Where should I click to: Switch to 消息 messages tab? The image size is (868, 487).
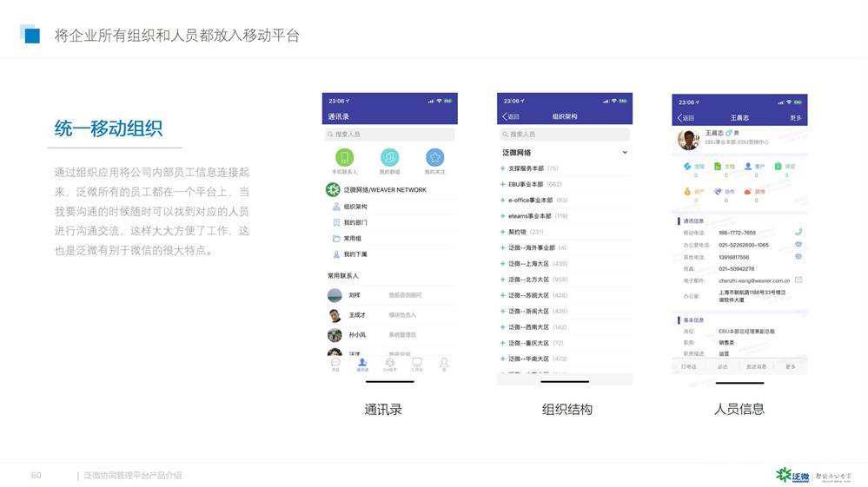[335, 365]
